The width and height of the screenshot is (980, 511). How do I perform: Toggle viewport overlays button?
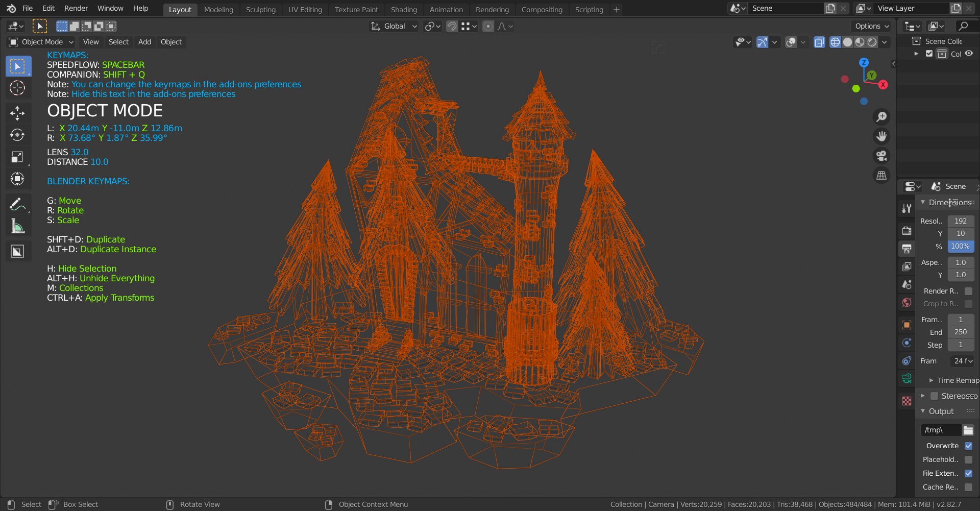[x=791, y=42]
